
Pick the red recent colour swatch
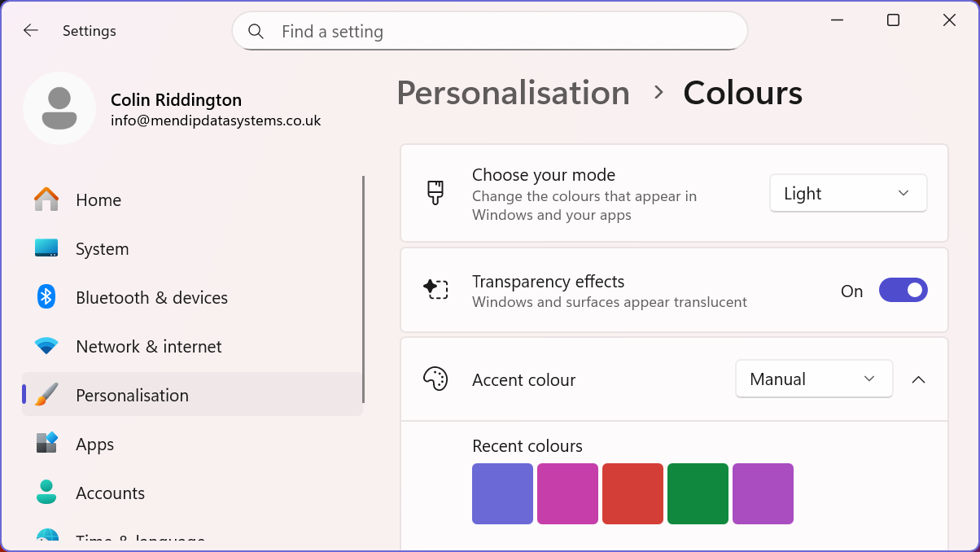(632, 493)
